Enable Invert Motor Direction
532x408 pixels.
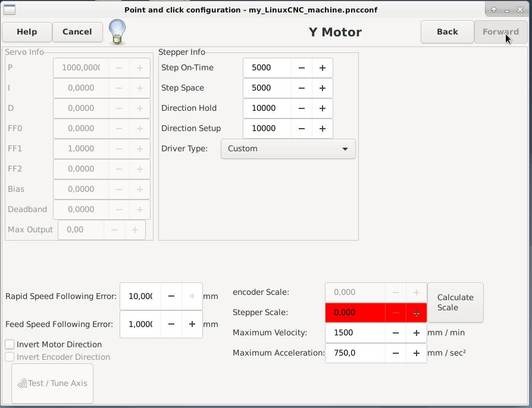coord(10,344)
